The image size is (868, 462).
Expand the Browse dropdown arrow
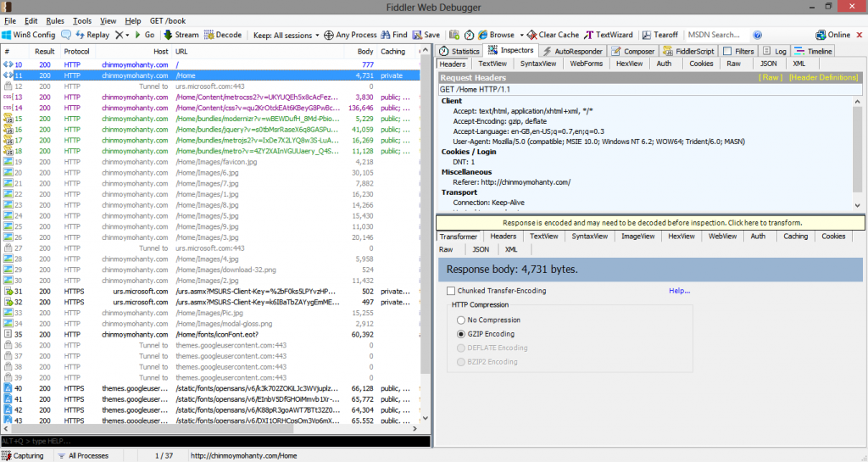(x=521, y=35)
